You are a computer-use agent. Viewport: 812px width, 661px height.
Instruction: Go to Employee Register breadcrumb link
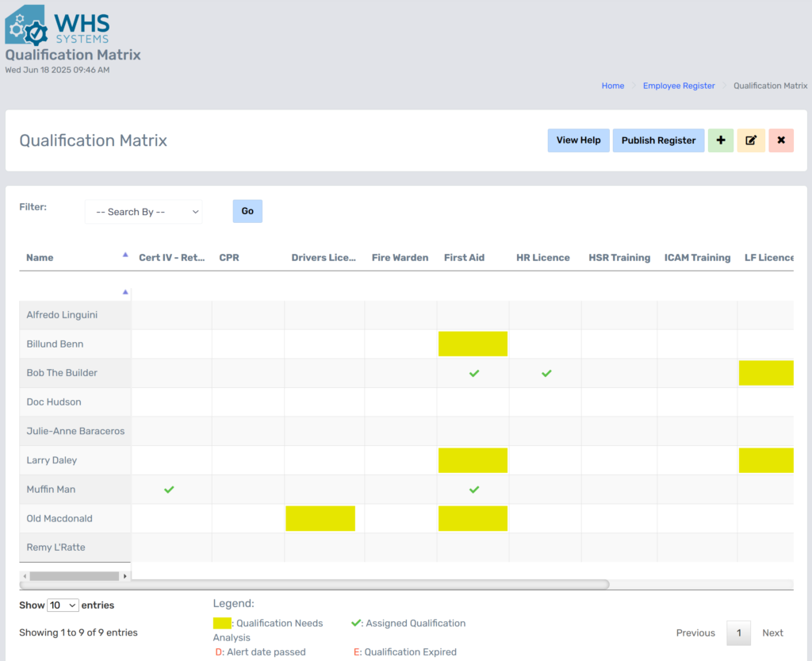[678, 86]
